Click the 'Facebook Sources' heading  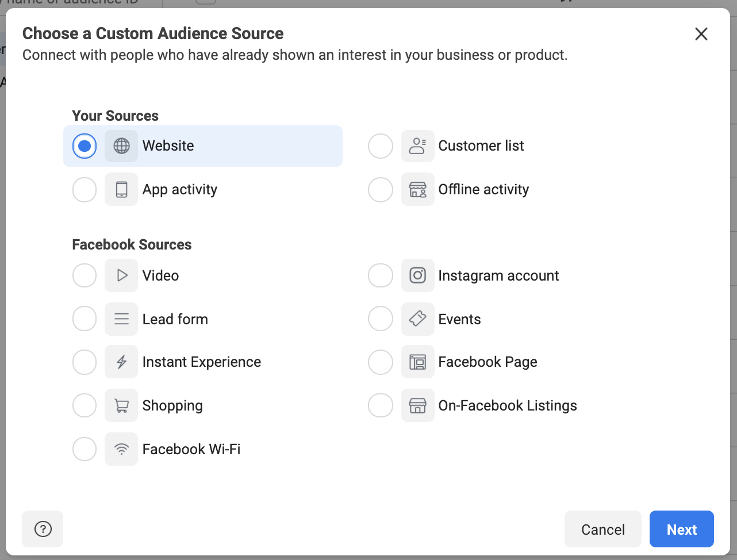coord(132,244)
